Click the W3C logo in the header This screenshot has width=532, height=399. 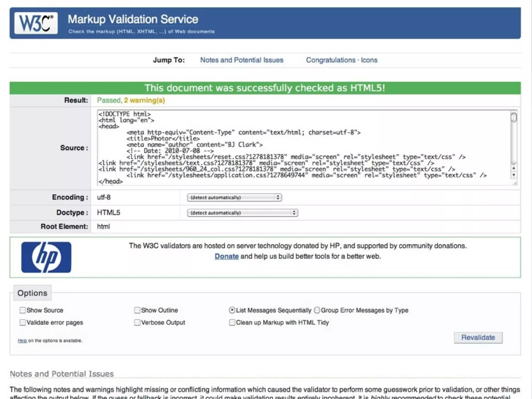[x=36, y=23]
